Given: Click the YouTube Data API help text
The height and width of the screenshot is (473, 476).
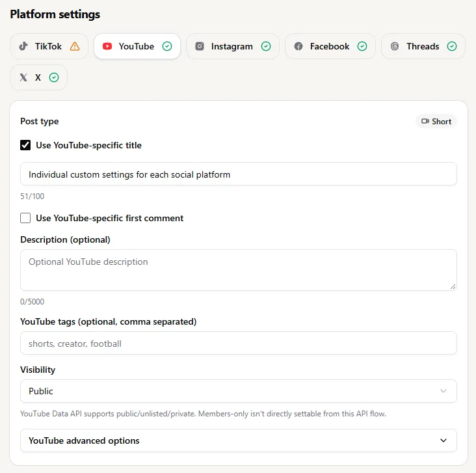Looking at the screenshot, I should click(x=203, y=414).
